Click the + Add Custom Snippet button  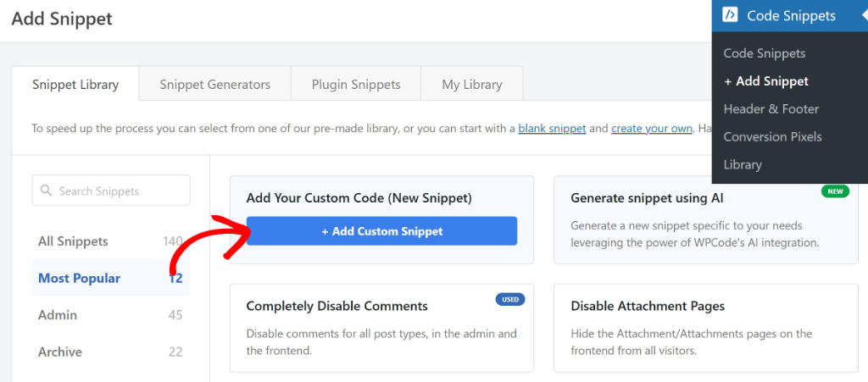pos(381,231)
